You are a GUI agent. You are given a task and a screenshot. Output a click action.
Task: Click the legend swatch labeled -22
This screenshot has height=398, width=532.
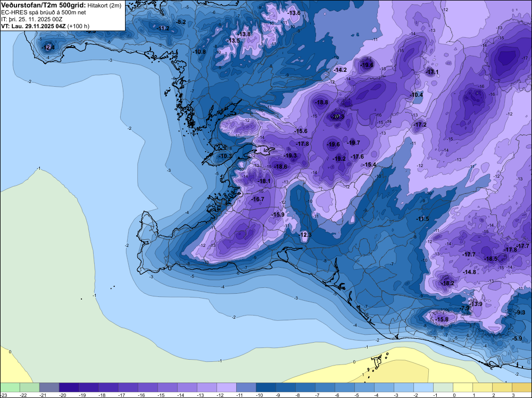[x=29, y=387]
